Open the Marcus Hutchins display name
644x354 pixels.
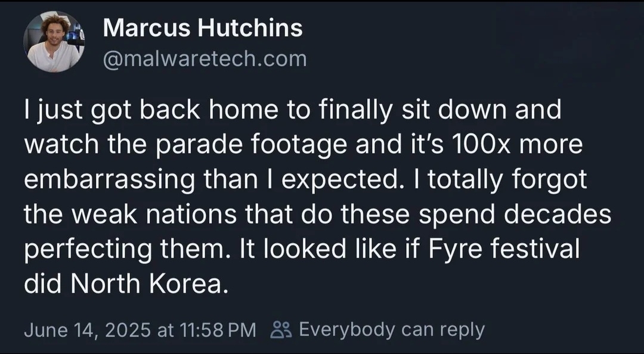[x=203, y=27]
